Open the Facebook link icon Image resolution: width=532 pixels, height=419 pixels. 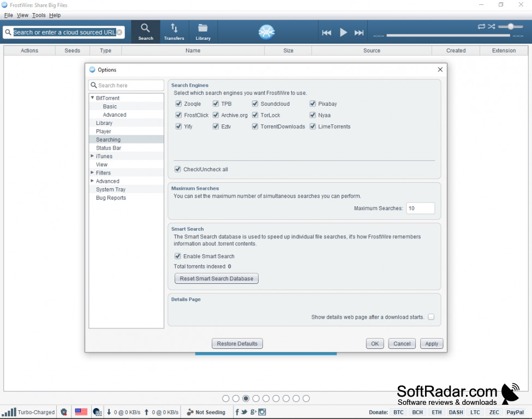tap(237, 412)
